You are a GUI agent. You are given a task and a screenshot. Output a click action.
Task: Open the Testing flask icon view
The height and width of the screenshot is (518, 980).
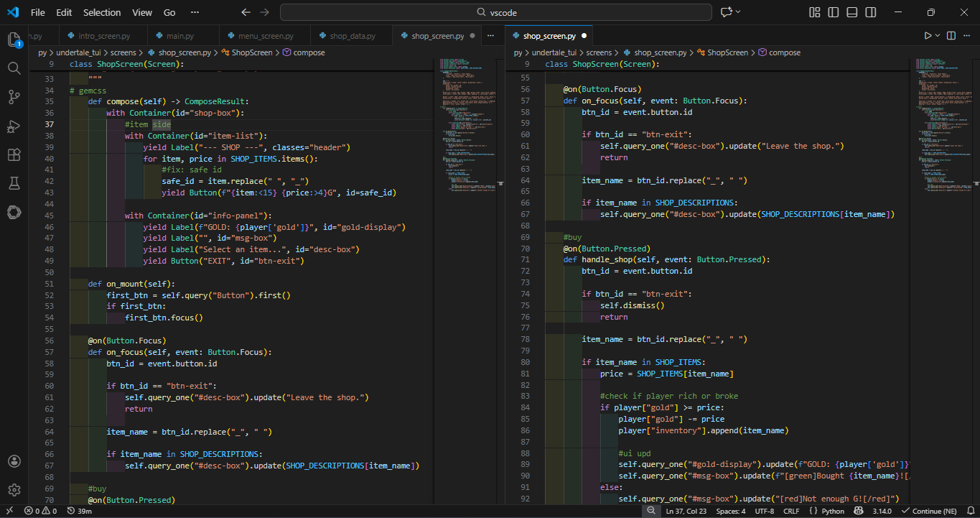tap(14, 184)
